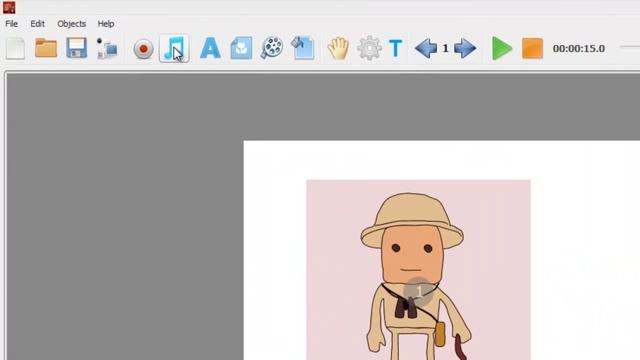Play the animation with green play button
The height and width of the screenshot is (360, 640).
coord(502,48)
